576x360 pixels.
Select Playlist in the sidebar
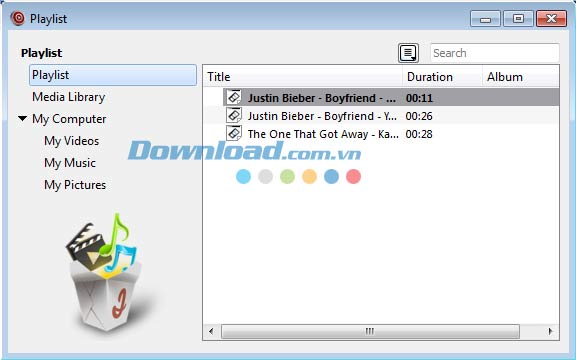coord(113,75)
